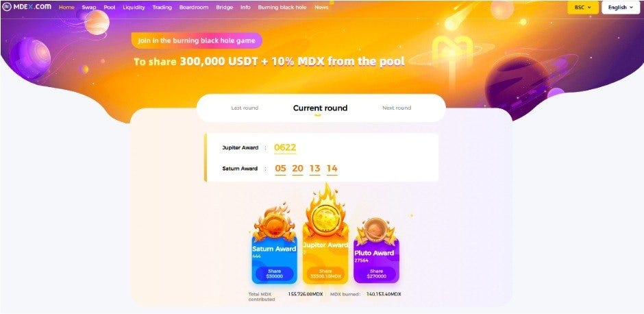
Task: Open the Liquidity navigation item
Action: pyautogui.click(x=134, y=8)
